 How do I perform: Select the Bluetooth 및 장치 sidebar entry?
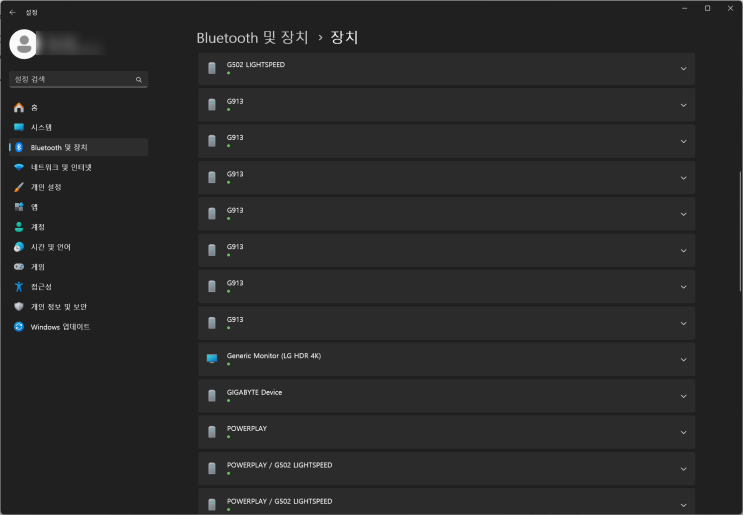point(79,147)
